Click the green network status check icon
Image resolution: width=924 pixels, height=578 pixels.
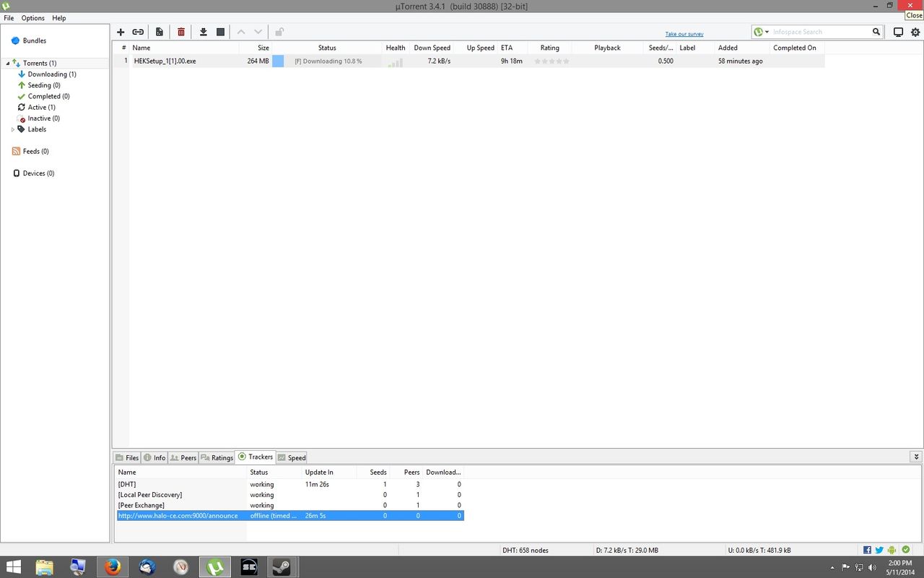[x=906, y=551]
